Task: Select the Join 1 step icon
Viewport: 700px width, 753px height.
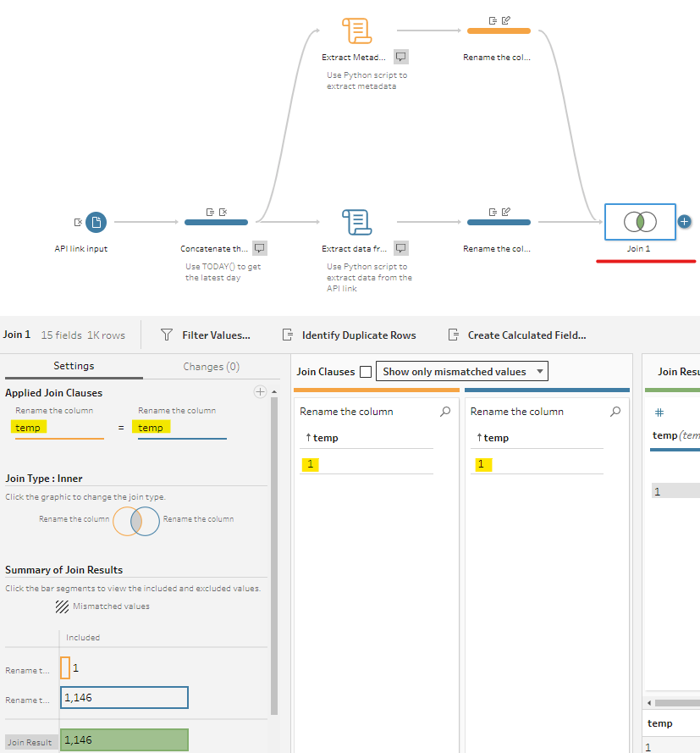Action: click(x=640, y=222)
